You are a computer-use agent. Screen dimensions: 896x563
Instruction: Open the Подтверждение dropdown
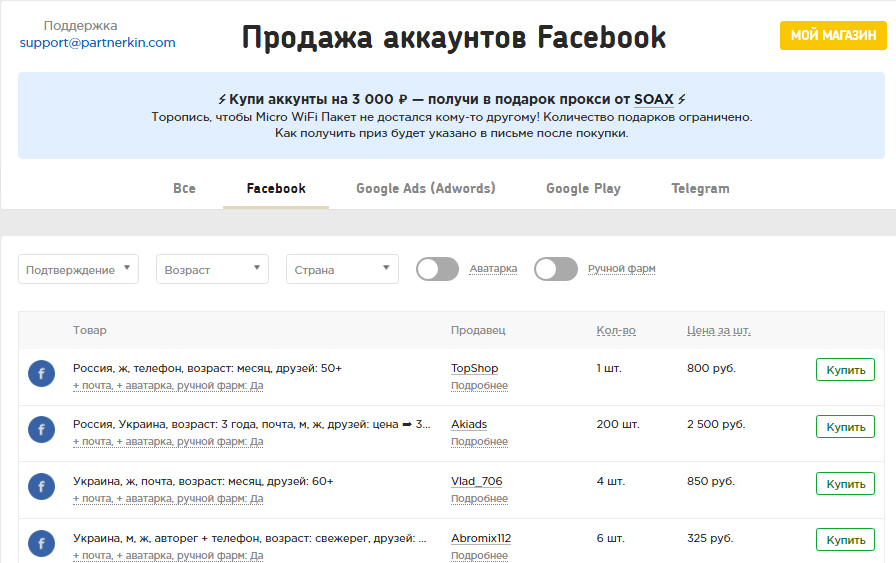[x=78, y=269]
